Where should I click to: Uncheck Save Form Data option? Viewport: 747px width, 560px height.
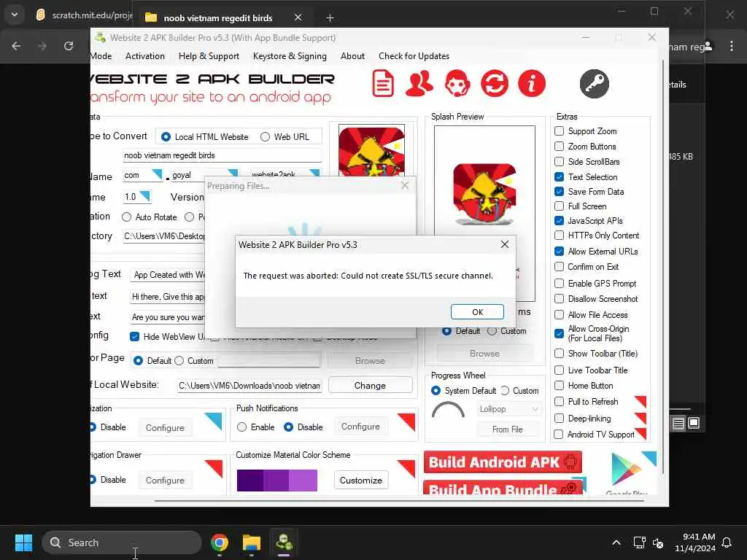[x=560, y=192]
